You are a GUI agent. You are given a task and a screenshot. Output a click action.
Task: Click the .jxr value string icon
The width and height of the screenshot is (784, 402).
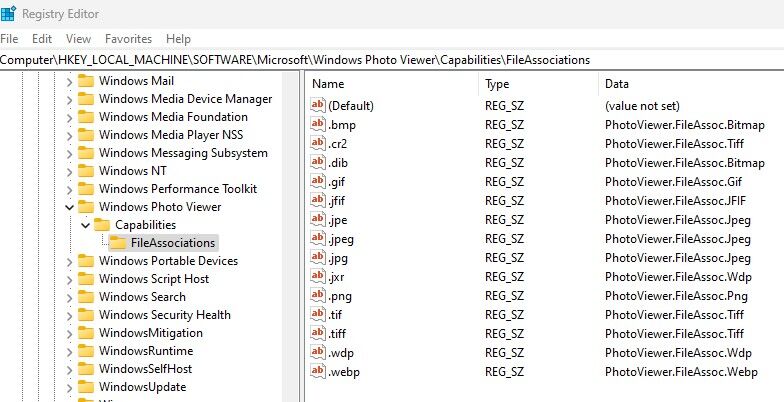[318, 276]
